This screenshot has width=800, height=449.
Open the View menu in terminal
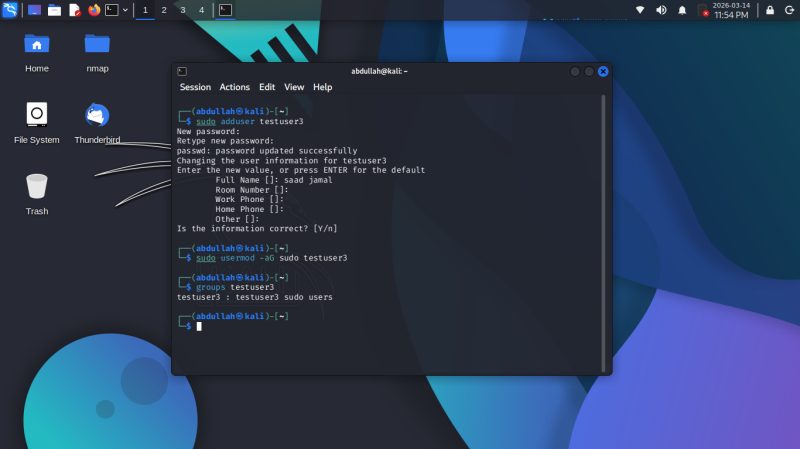point(294,87)
